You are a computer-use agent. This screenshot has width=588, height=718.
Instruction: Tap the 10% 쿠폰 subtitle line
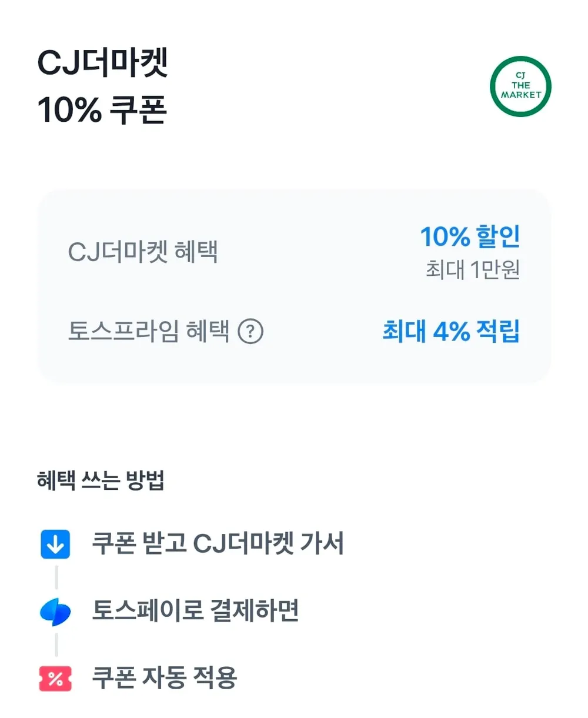click(x=102, y=109)
